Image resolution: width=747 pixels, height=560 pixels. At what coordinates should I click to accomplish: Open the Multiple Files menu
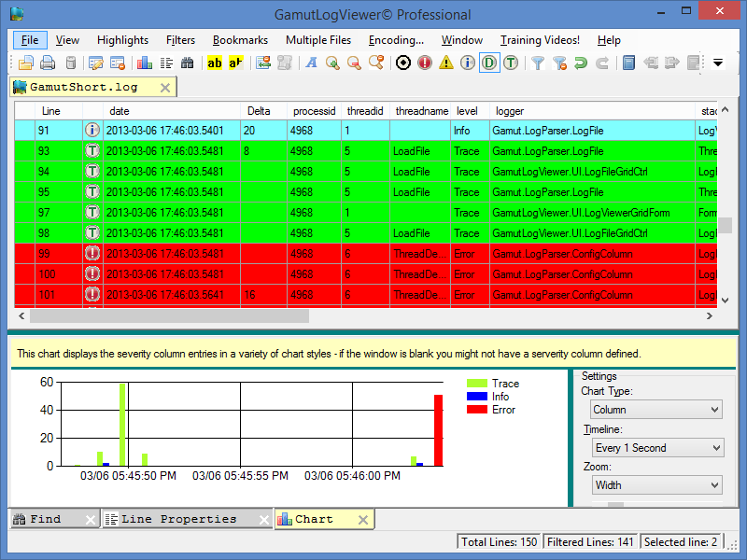318,40
